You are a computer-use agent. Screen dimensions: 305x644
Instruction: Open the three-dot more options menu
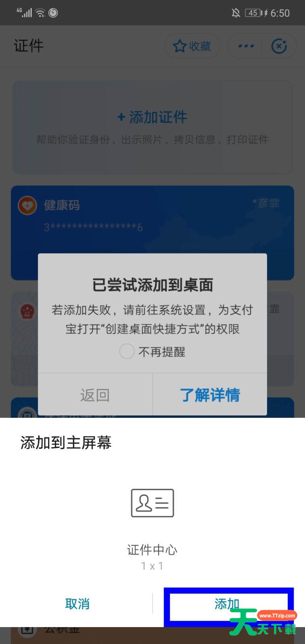[246, 46]
